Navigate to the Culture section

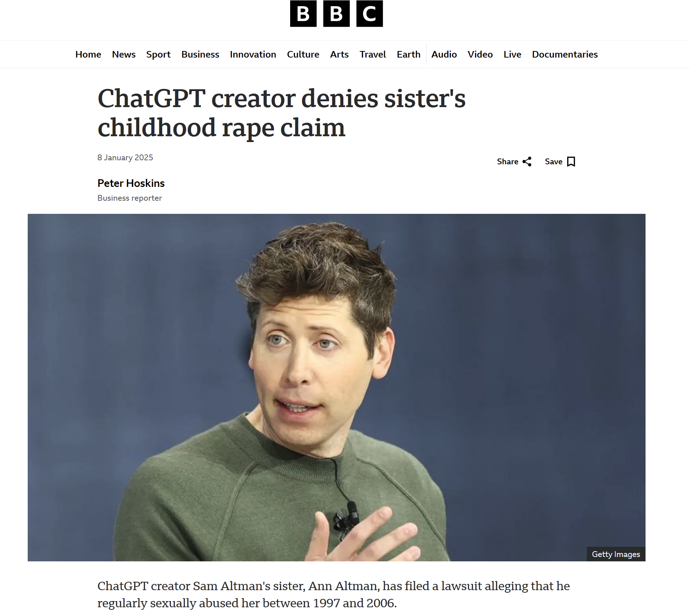303,54
